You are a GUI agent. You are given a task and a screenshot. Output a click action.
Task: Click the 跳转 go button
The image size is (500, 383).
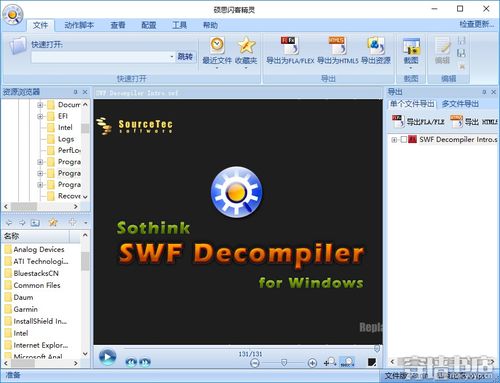pos(185,57)
